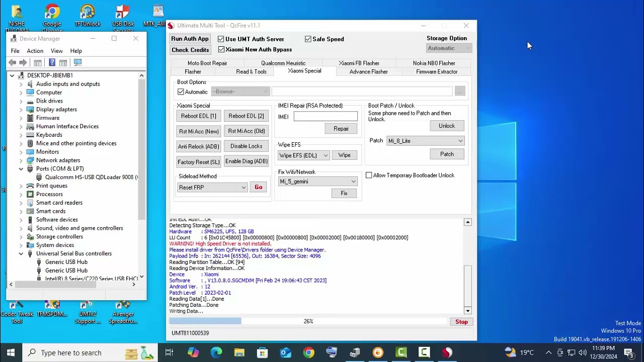Click the Audio inputs and outputs speaker icon
644x362 pixels.
(x=30, y=84)
